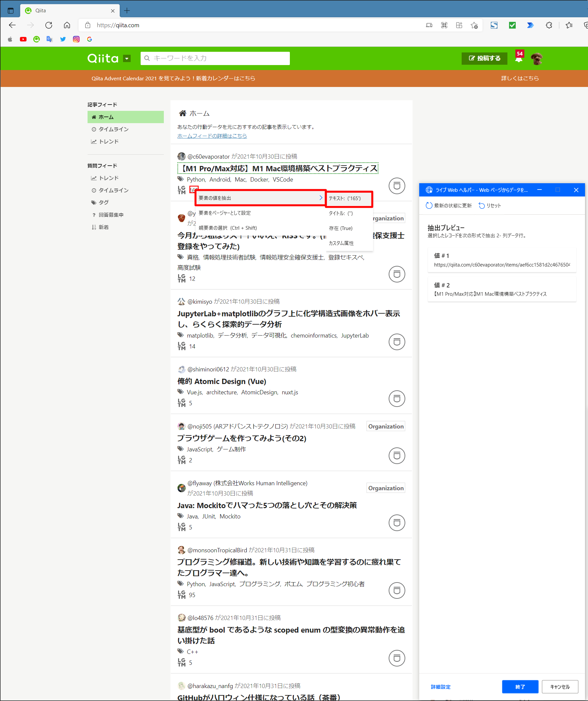The height and width of the screenshot is (701, 588).
Task: Add page to favorites star icon
Action: pyautogui.click(x=474, y=25)
